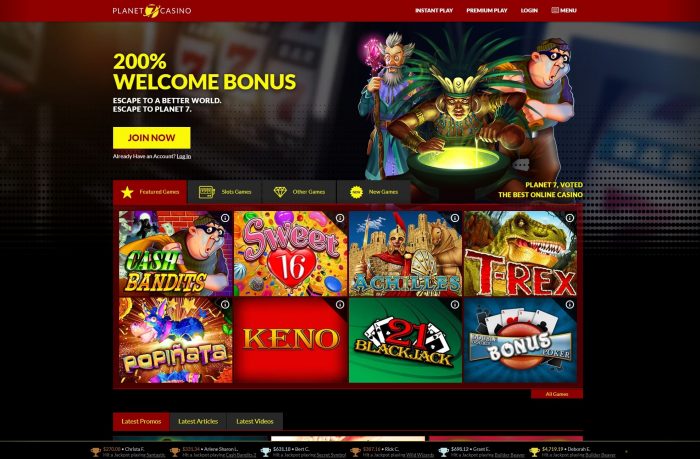Open info icon on T-Rex tile

(570, 218)
